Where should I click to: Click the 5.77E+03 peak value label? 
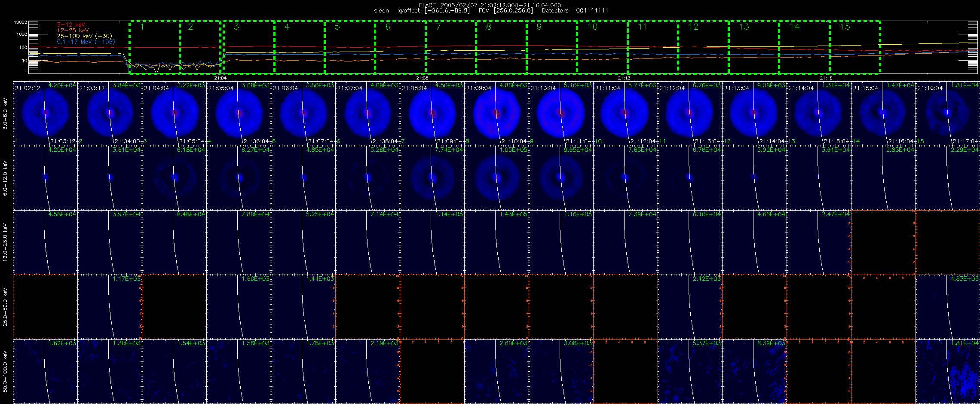642,86
